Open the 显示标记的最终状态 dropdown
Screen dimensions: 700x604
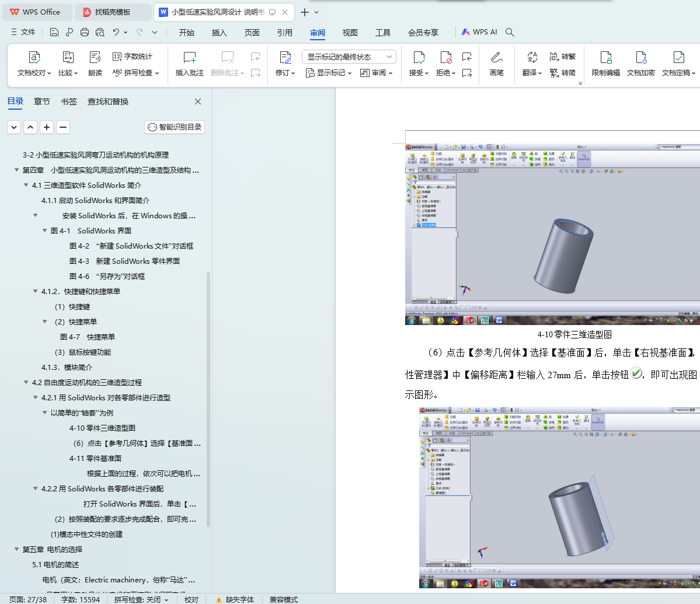(x=349, y=57)
